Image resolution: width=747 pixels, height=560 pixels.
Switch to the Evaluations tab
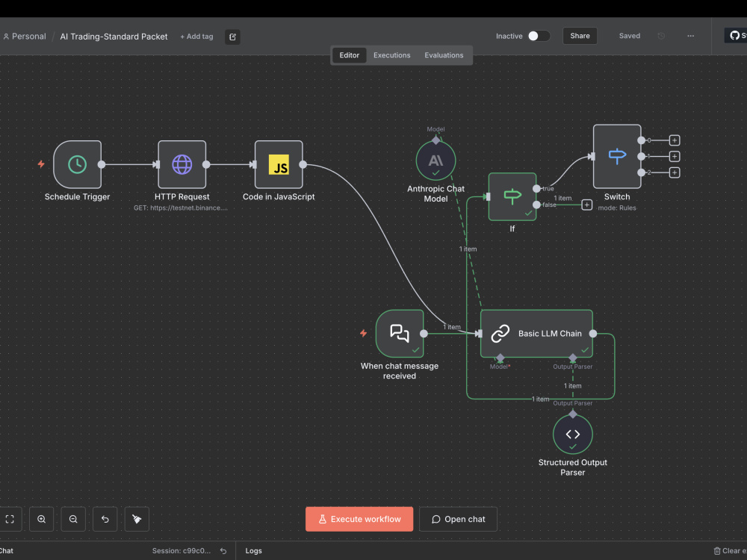444,55
